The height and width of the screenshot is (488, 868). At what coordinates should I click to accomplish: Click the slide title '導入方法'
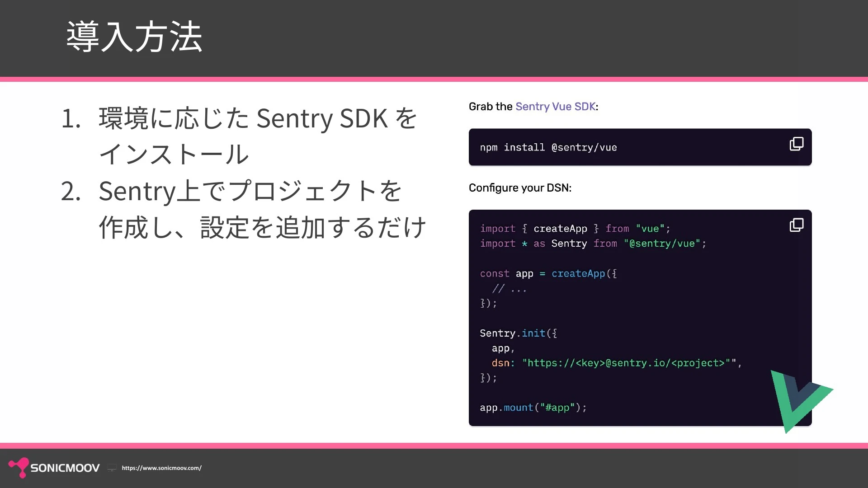[x=134, y=37]
